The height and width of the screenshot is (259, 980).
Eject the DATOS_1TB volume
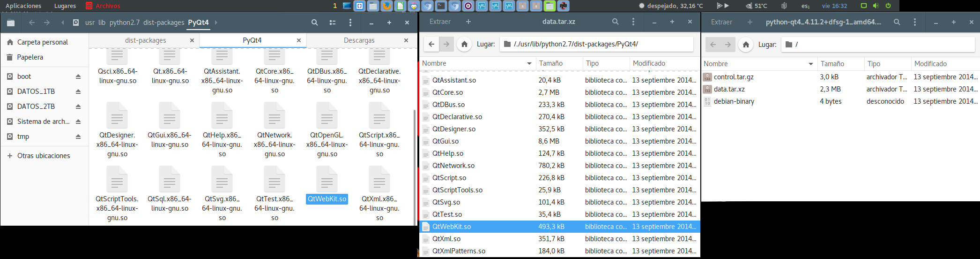pos(78,91)
